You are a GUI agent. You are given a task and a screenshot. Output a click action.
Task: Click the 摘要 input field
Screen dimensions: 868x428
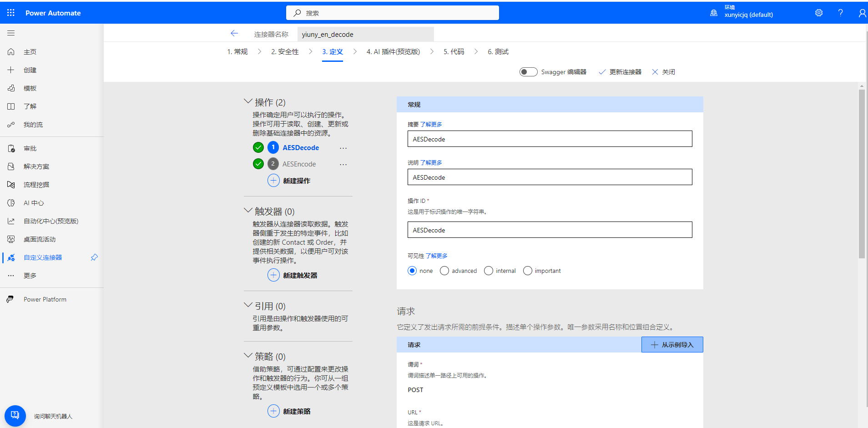pyautogui.click(x=550, y=139)
